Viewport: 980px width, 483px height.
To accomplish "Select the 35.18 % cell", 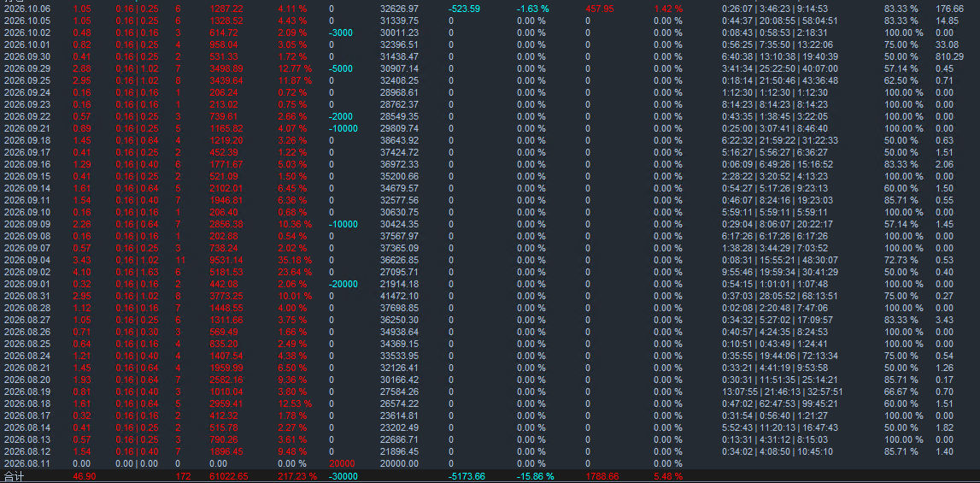I will [x=295, y=260].
